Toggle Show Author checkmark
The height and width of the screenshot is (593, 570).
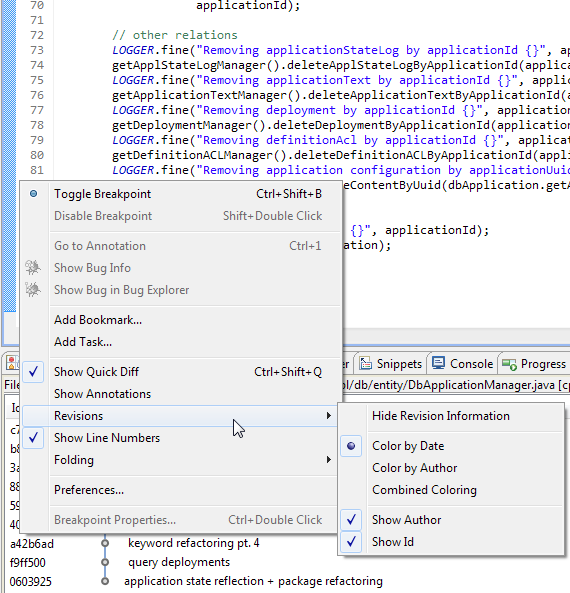coord(351,520)
